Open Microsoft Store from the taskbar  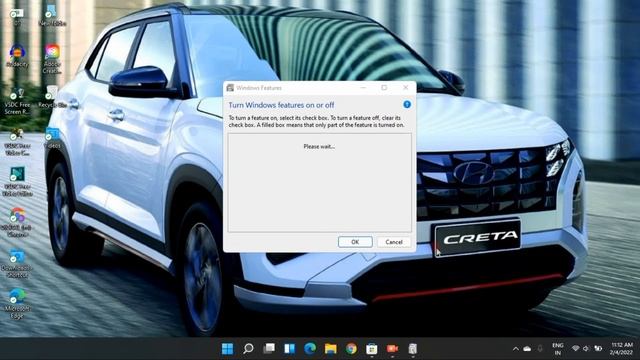pyautogui.click(x=372, y=349)
